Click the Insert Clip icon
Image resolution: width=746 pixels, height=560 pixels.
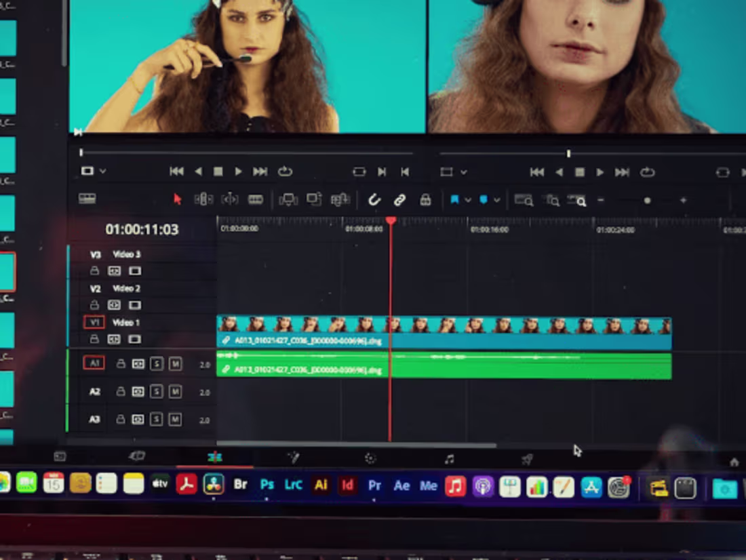289,200
